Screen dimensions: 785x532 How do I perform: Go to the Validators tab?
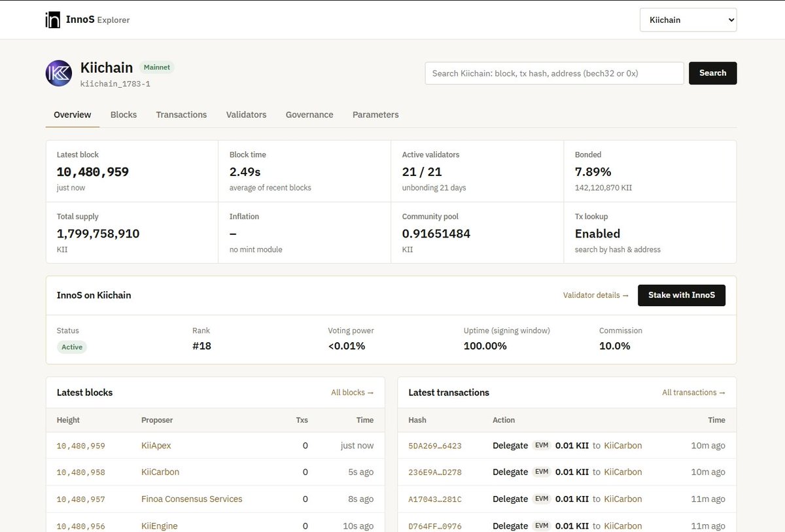tap(246, 115)
